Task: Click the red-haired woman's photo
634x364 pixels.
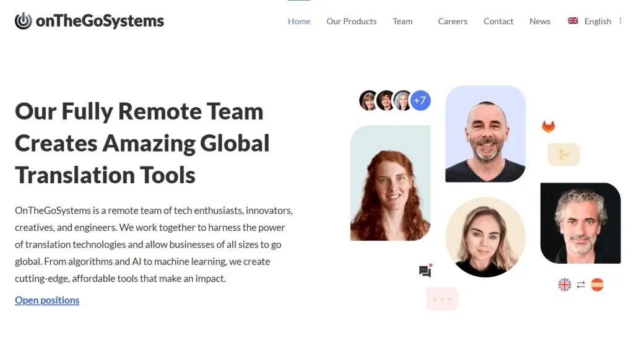Action: click(x=390, y=183)
